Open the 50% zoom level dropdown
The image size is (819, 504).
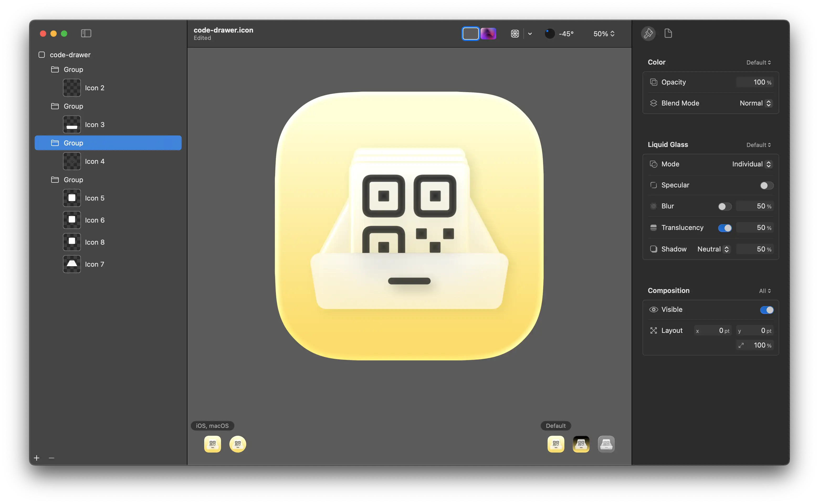point(604,34)
